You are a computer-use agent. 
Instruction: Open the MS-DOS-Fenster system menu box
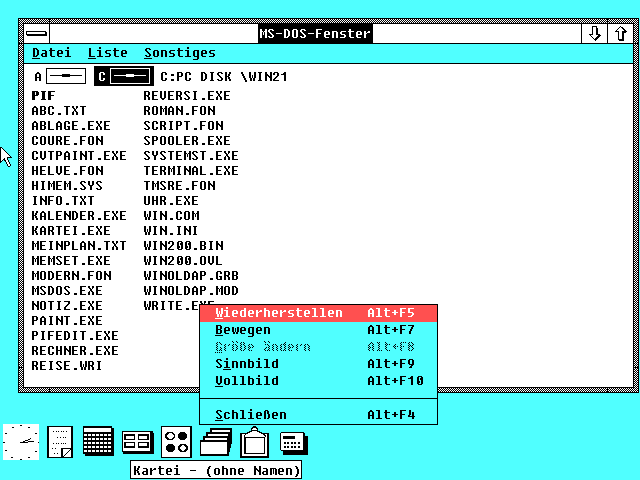point(37,33)
